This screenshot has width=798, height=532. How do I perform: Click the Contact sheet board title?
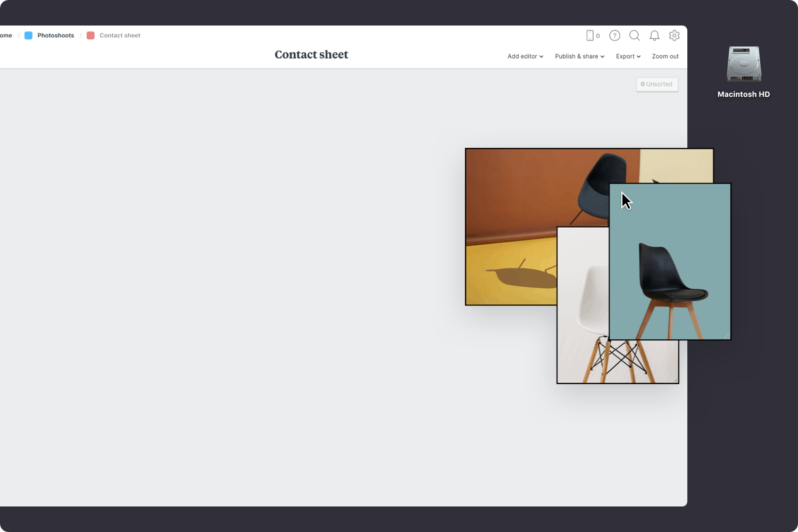click(x=311, y=55)
